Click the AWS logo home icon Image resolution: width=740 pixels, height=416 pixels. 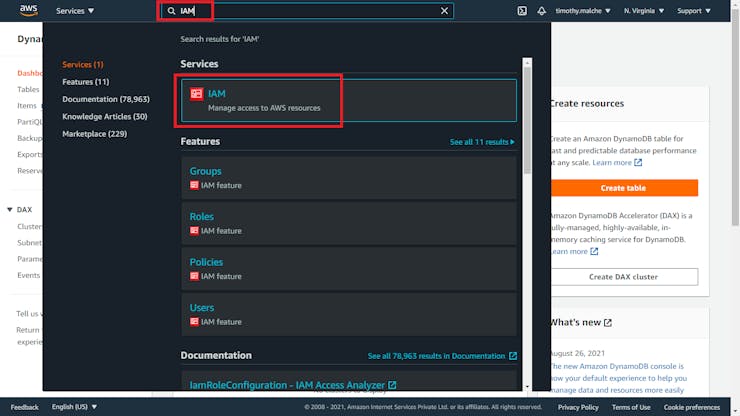(28, 10)
